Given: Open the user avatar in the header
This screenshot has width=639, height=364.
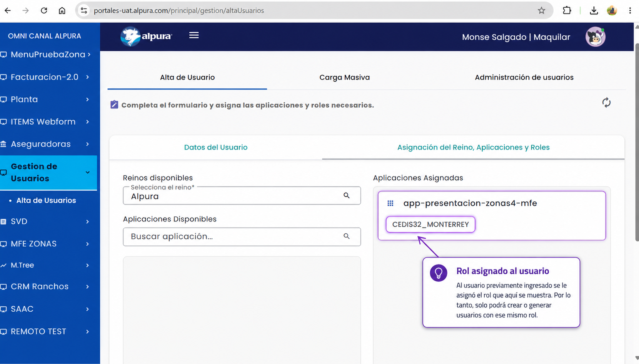Looking at the screenshot, I should 596,37.
